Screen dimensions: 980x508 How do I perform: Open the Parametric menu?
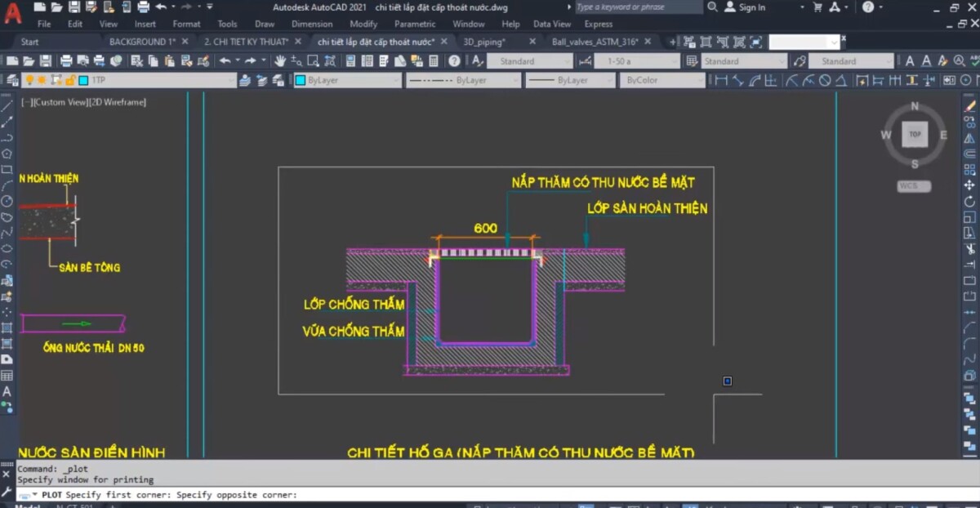415,24
